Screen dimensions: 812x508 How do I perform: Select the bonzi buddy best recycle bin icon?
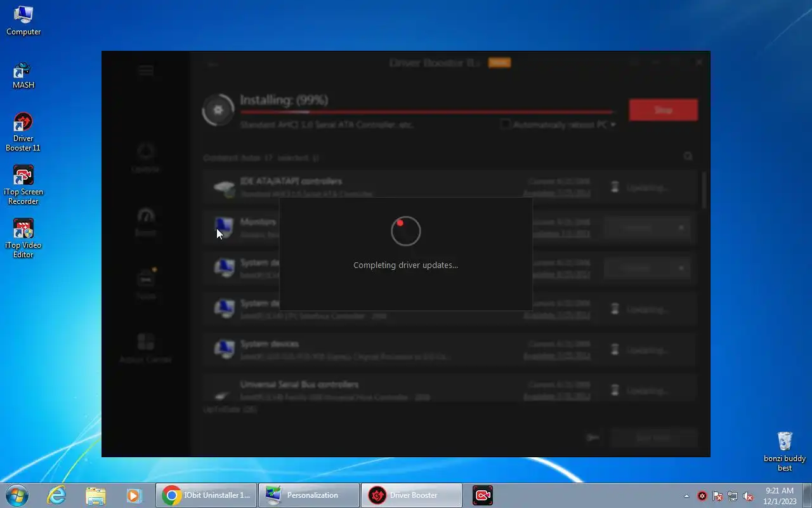785,451
